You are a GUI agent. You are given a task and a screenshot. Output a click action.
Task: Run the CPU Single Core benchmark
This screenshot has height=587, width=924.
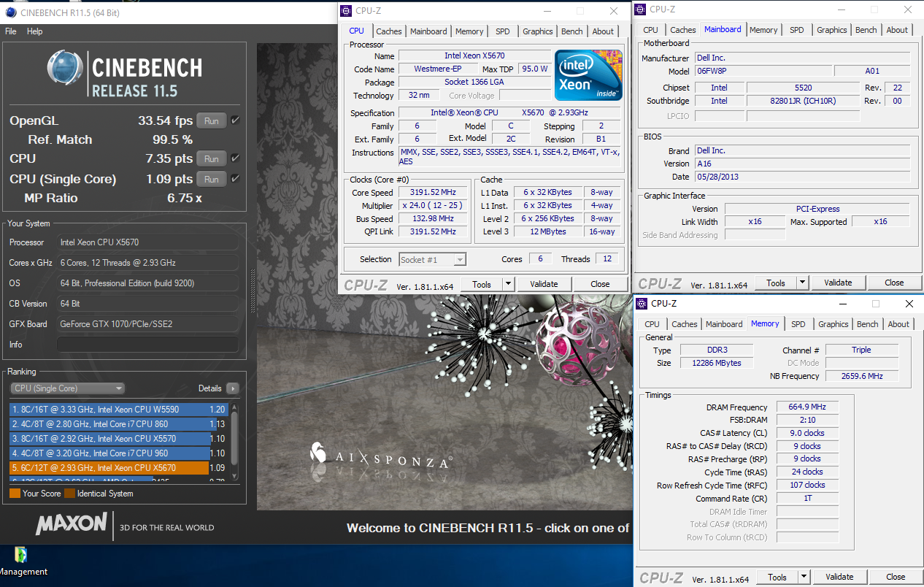[212, 179]
